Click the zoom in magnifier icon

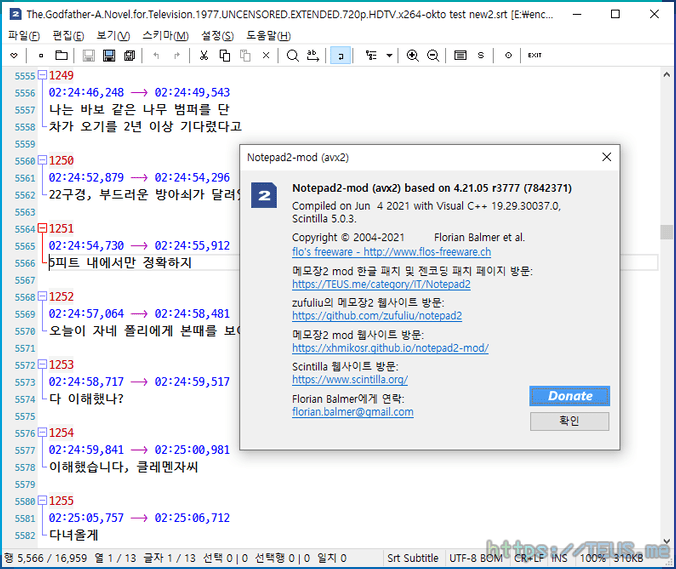(413, 55)
